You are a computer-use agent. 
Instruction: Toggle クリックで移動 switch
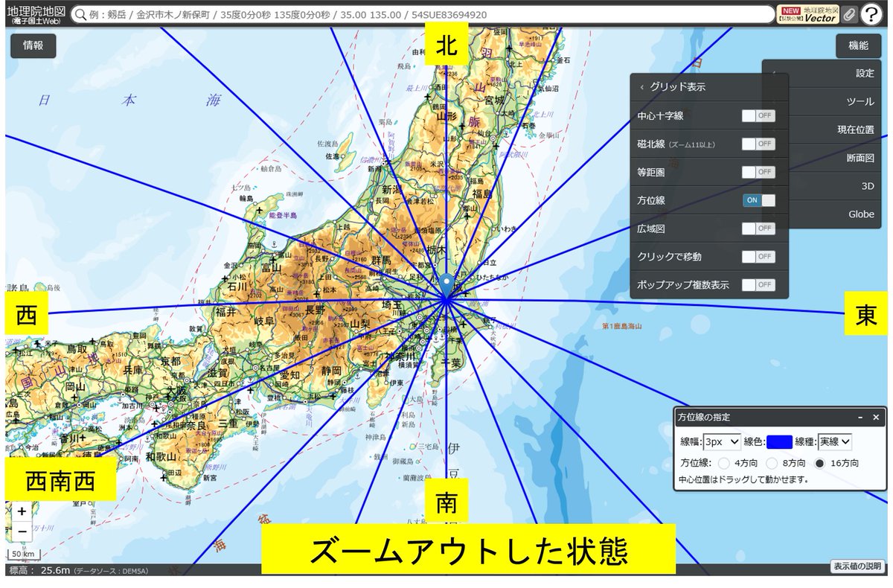758,257
